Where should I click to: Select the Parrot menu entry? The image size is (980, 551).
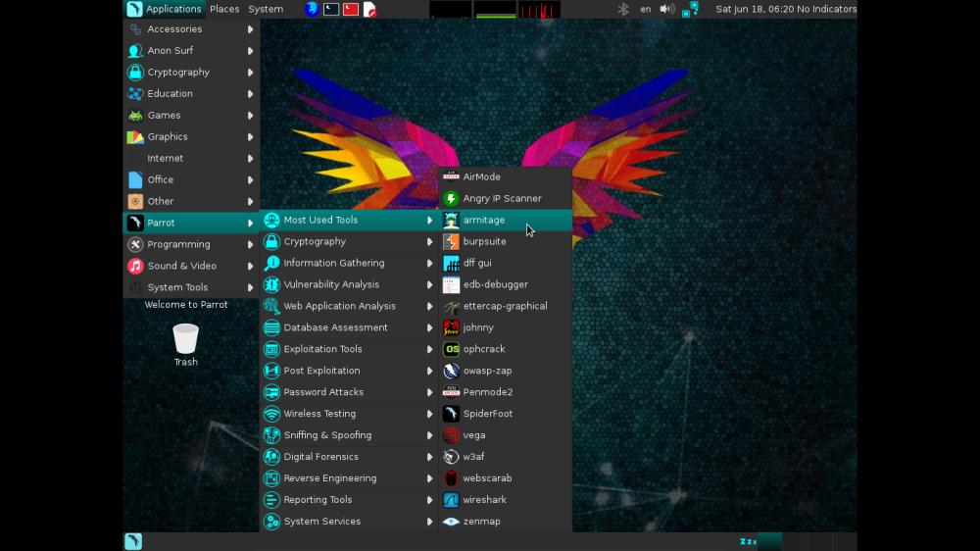191,223
